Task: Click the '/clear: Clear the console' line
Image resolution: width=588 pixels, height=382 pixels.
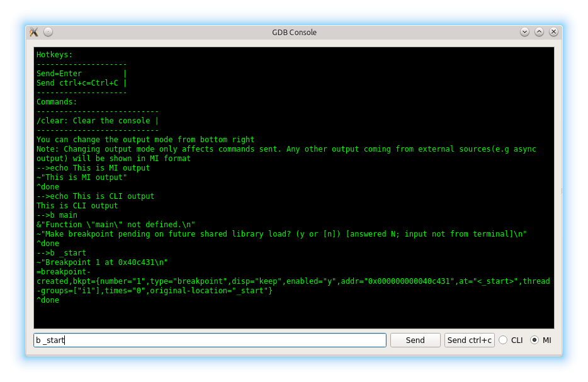Action: [93, 121]
